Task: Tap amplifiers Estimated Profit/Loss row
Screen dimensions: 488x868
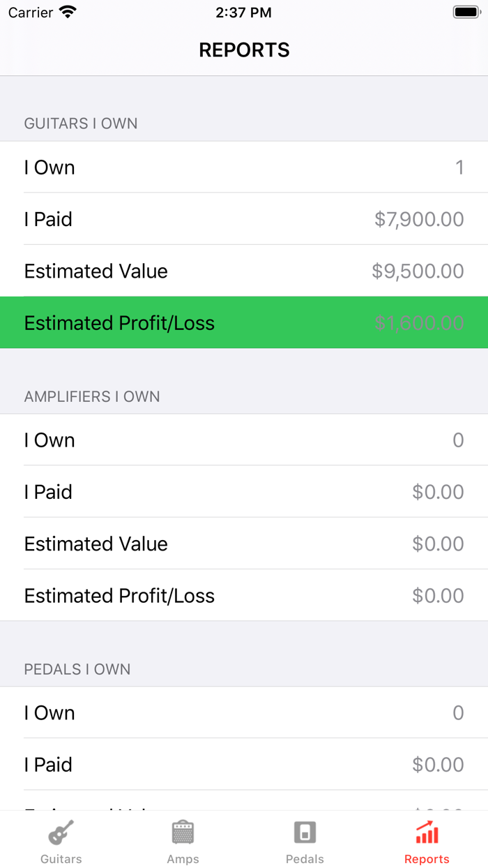Action: click(244, 595)
